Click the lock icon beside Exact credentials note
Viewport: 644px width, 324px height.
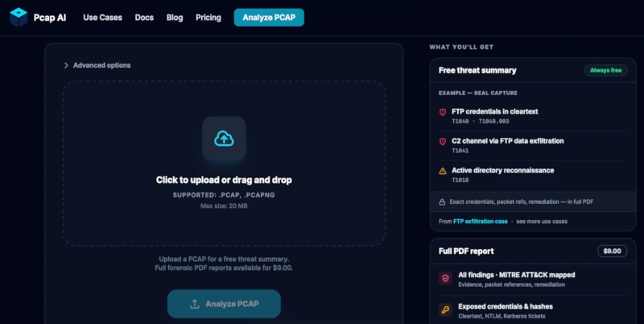(442, 201)
